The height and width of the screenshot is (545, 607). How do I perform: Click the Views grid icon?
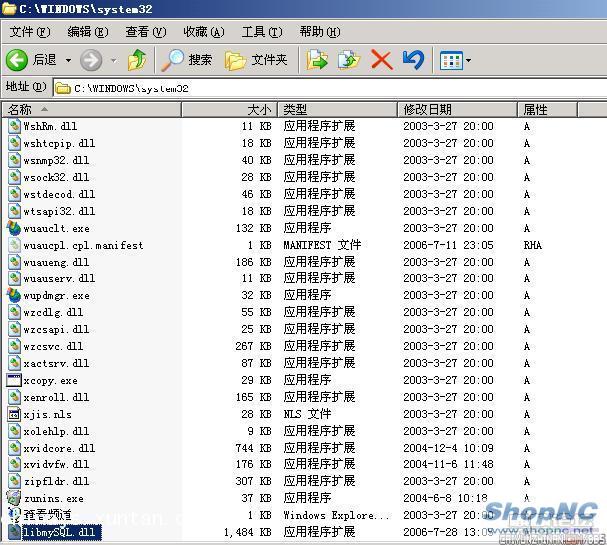[451, 60]
